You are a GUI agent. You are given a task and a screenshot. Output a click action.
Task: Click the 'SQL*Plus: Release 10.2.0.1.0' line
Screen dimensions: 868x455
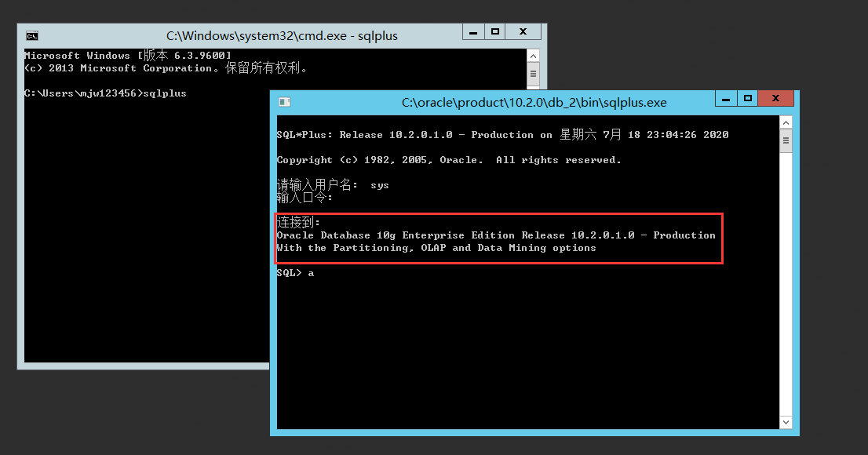(502, 134)
